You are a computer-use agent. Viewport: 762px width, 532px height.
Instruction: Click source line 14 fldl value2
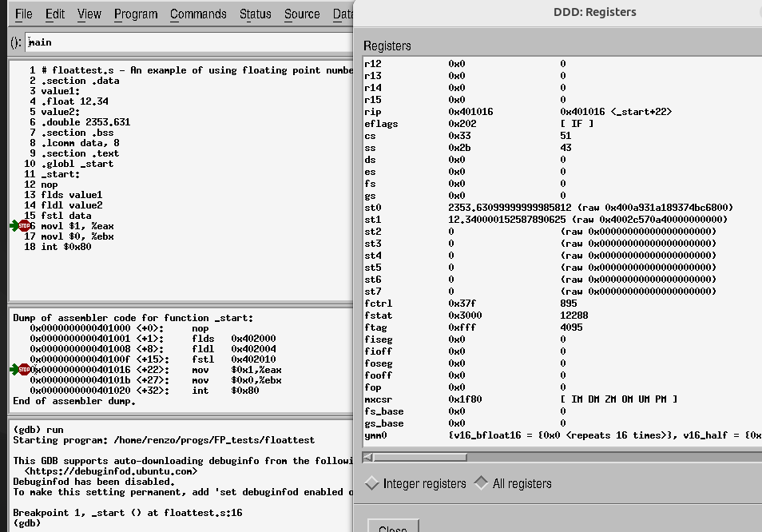coord(71,205)
